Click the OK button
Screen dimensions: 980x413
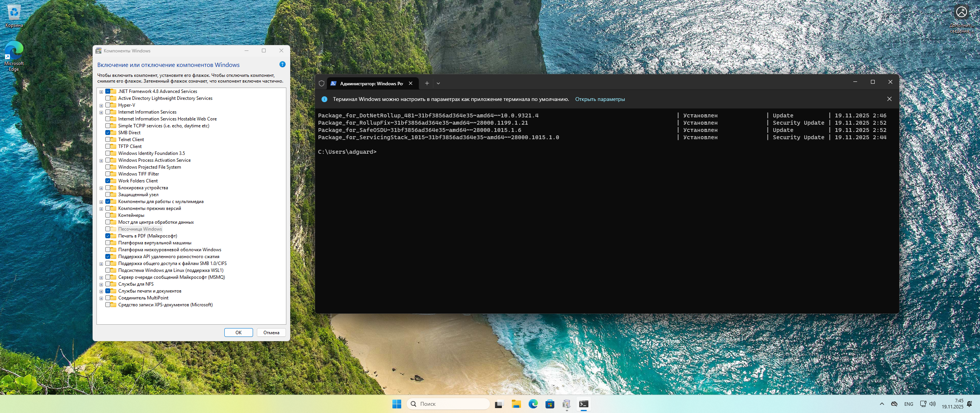pyautogui.click(x=238, y=332)
